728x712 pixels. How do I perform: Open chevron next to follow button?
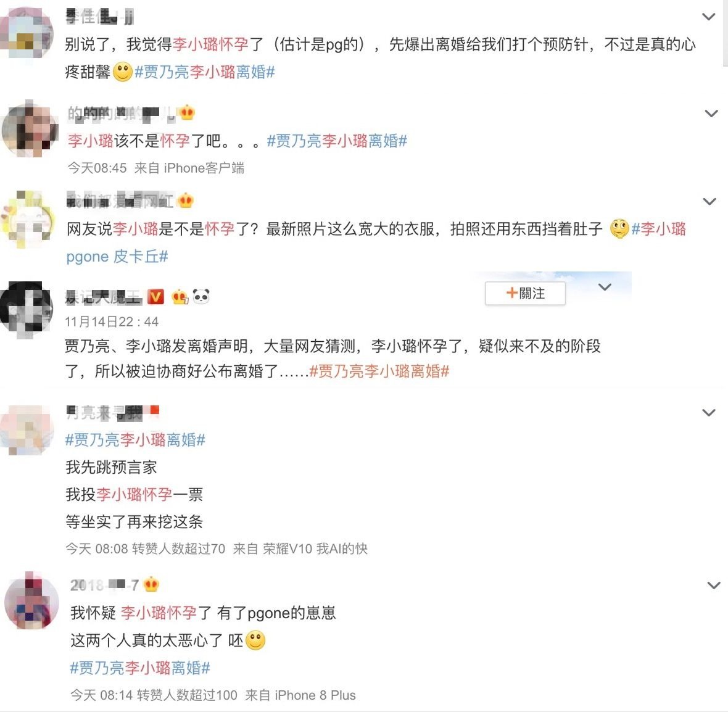tap(605, 287)
